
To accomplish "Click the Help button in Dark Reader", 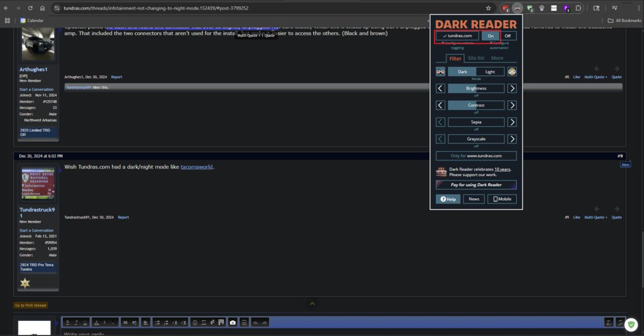I will tap(448, 199).
